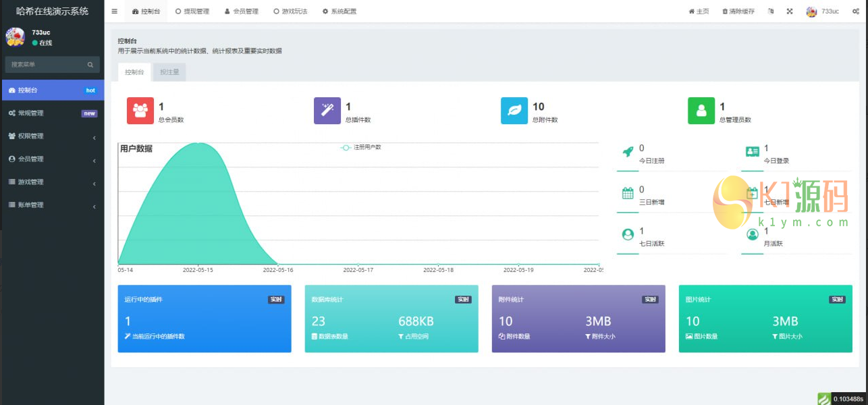The image size is (868, 405).
Task: Toggle the sidebar hamburger menu icon
Action: [114, 11]
